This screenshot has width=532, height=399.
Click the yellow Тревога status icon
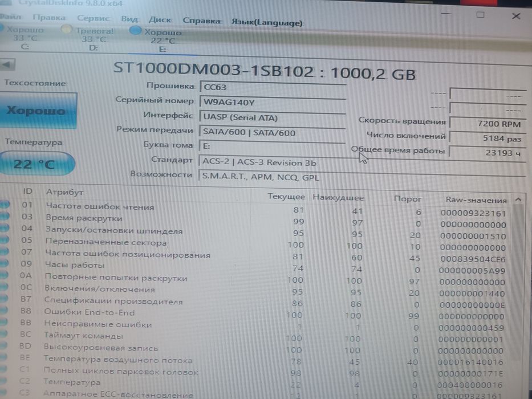(66, 30)
